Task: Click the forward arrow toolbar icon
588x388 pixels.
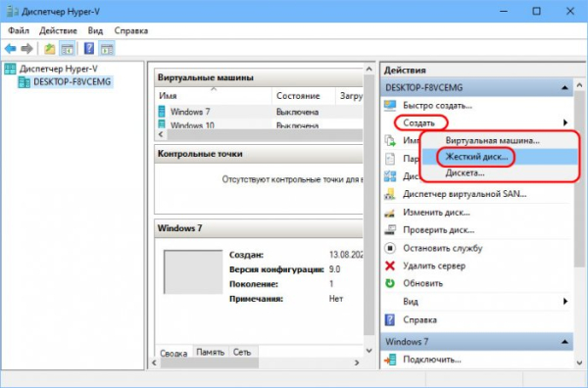Action: (x=27, y=48)
